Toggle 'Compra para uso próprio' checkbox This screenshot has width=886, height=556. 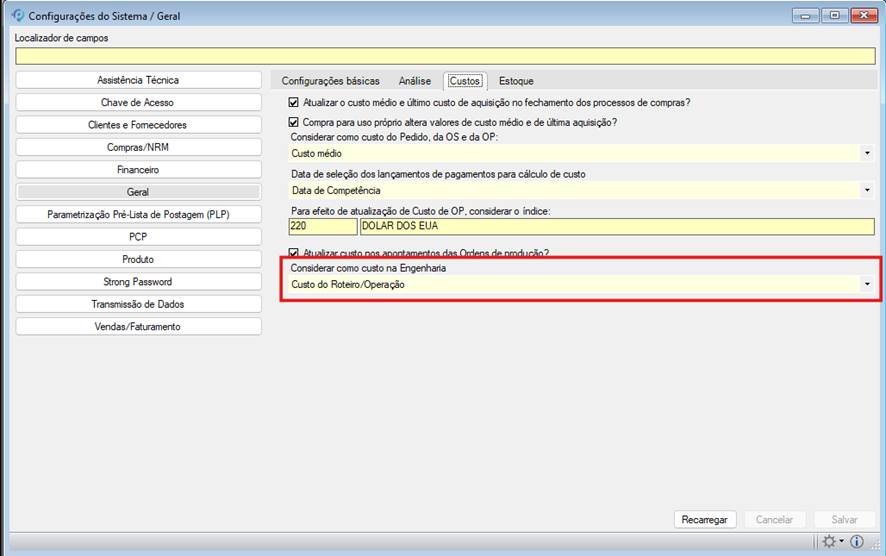[x=294, y=122]
